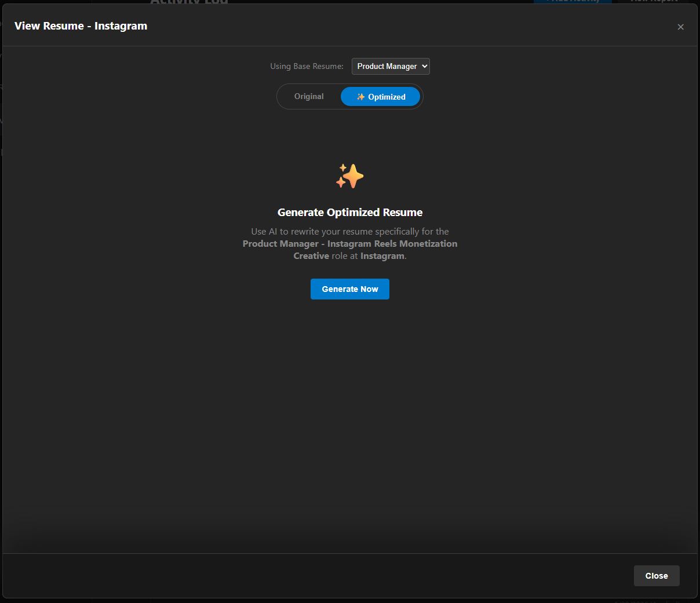The height and width of the screenshot is (603, 700).
Task: Close the resume modal with the X icon
Action: (680, 27)
